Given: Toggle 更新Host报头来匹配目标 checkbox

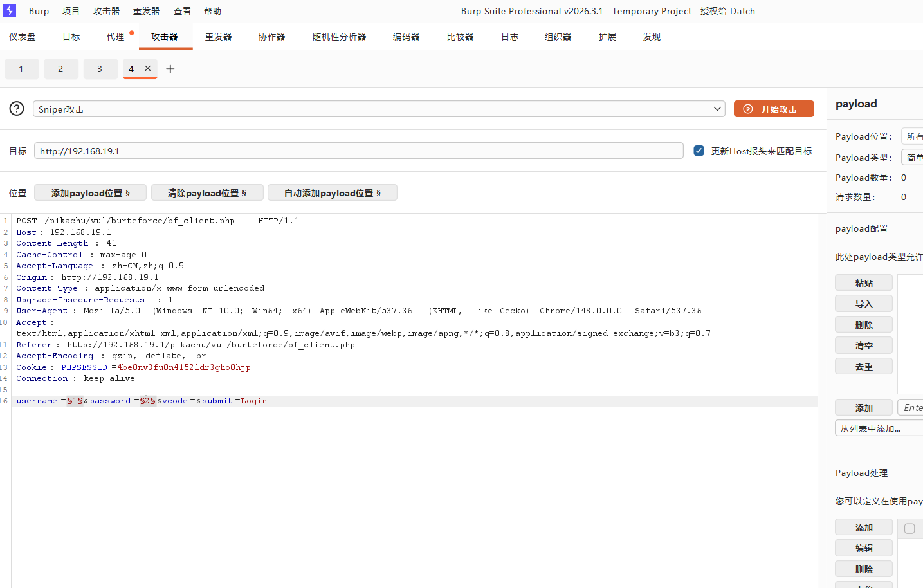Looking at the screenshot, I should pos(699,151).
